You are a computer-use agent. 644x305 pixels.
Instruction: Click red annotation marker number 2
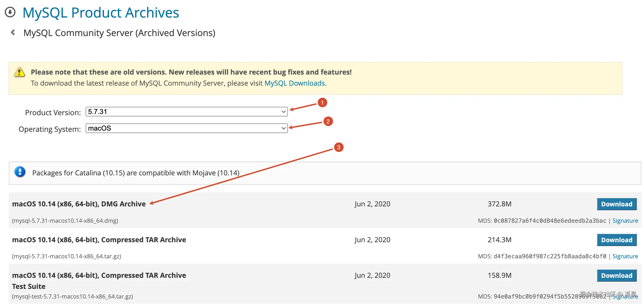[x=328, y=121]
